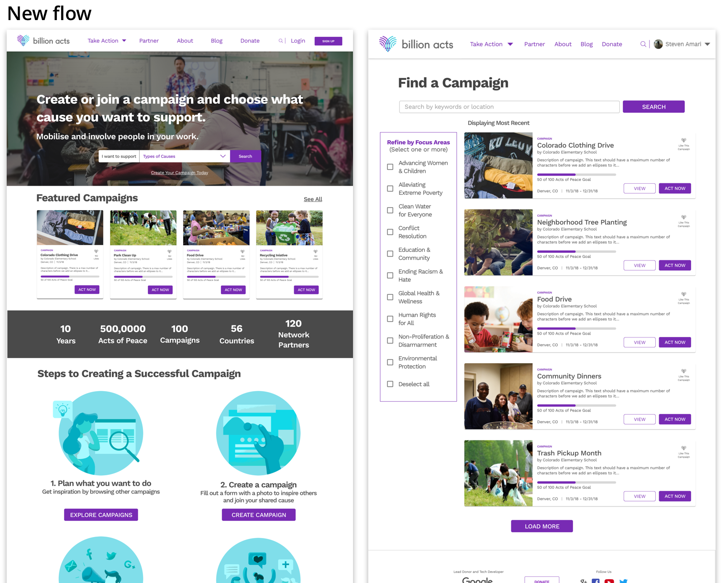Image resolution: width=728 pixels, height=583 pixels.
Task: Click the Login link
Action: tap(298, 41)
